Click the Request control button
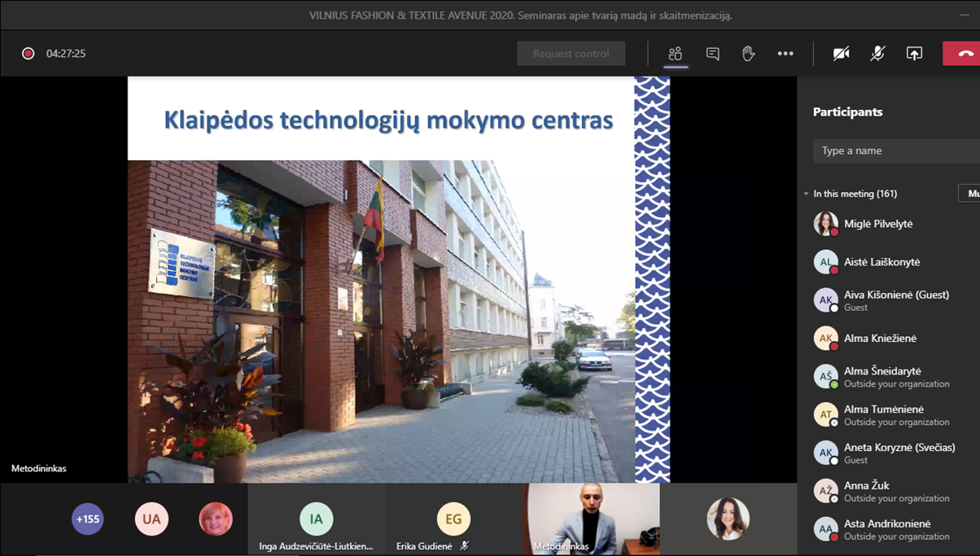980x556 pixels. (571, 54)
